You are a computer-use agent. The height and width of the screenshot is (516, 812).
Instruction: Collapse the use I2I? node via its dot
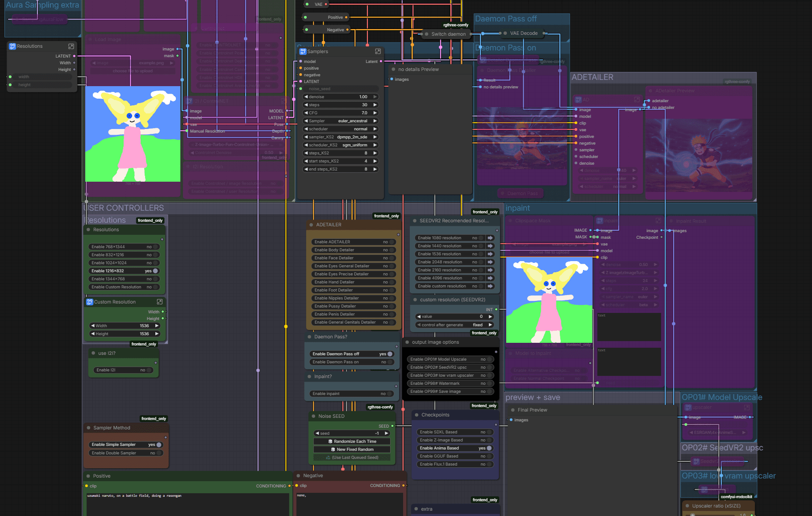click(x=93, y=353)
